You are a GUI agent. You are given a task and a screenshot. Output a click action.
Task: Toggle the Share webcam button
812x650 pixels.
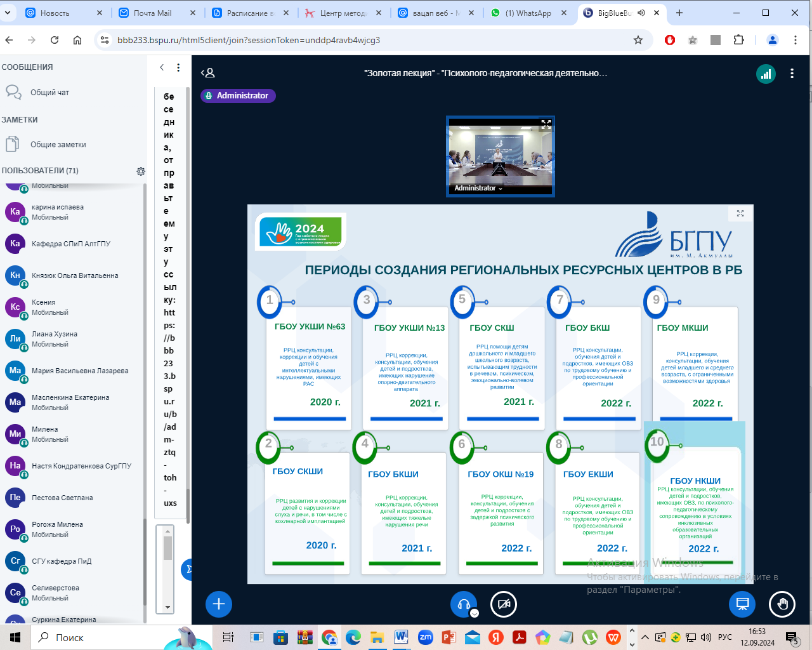tap(504, 604)
